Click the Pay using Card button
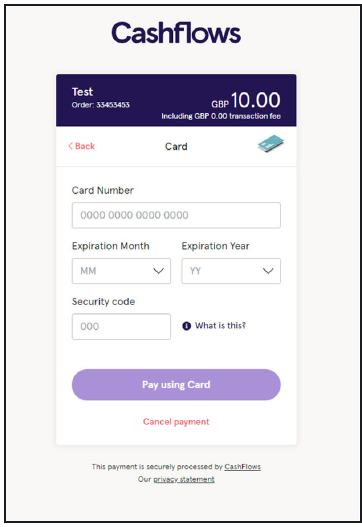This screenshot has width=362, height=527. point(176,384)
